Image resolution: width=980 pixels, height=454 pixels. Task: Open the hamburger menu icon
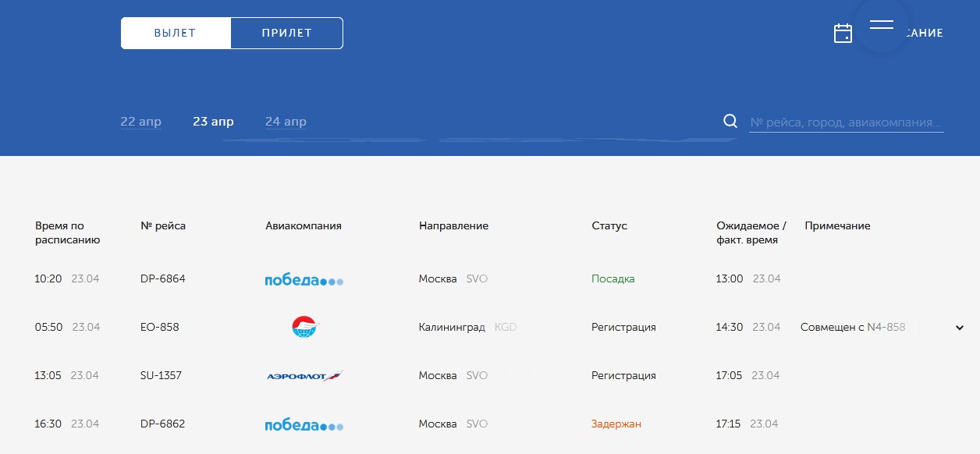point(881,25)
